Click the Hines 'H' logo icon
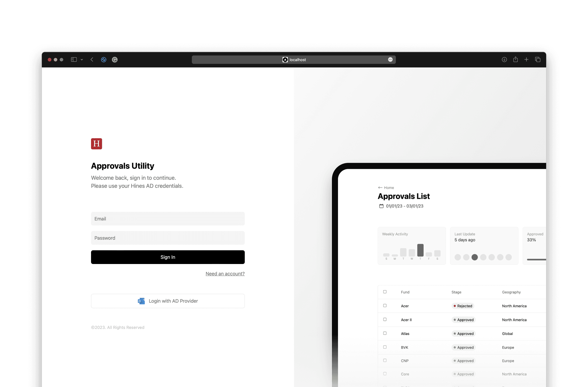 97,143
